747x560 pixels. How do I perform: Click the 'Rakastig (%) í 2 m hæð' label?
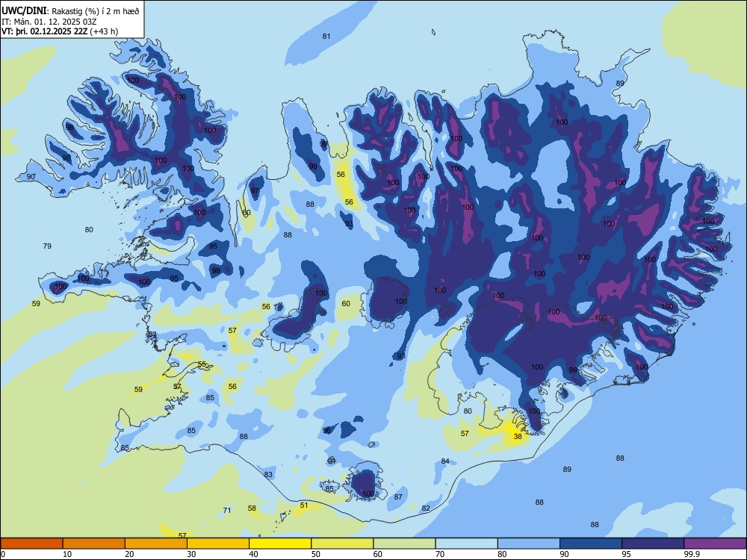point(96,11)
